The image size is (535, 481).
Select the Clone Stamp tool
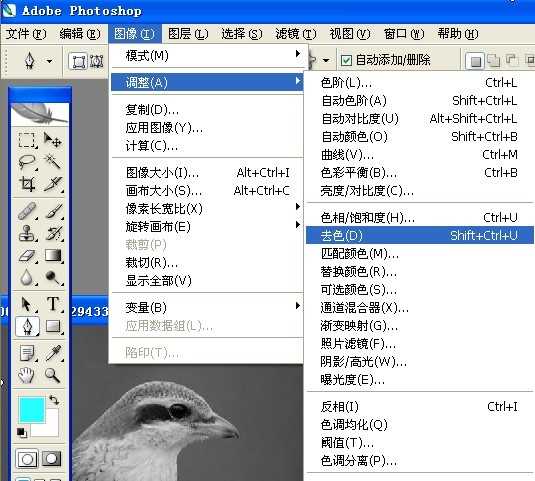tap(27, 233)
